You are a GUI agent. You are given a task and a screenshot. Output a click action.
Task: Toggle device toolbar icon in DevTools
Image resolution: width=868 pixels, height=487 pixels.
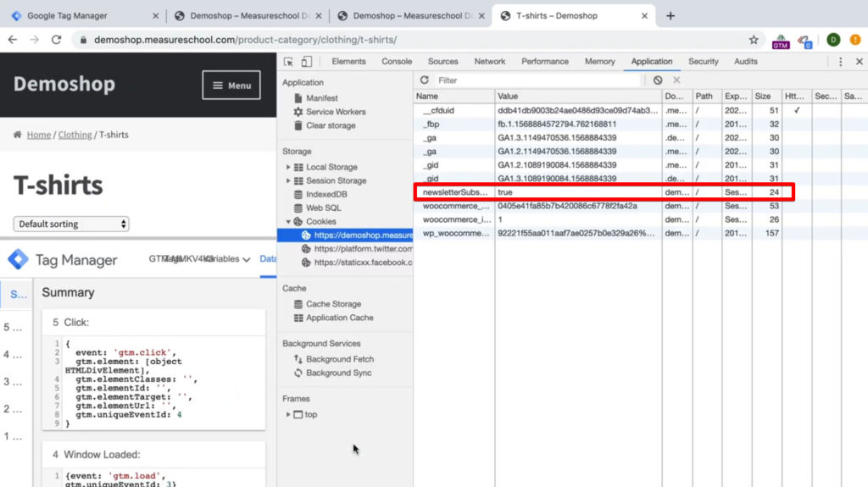point(306,62)
